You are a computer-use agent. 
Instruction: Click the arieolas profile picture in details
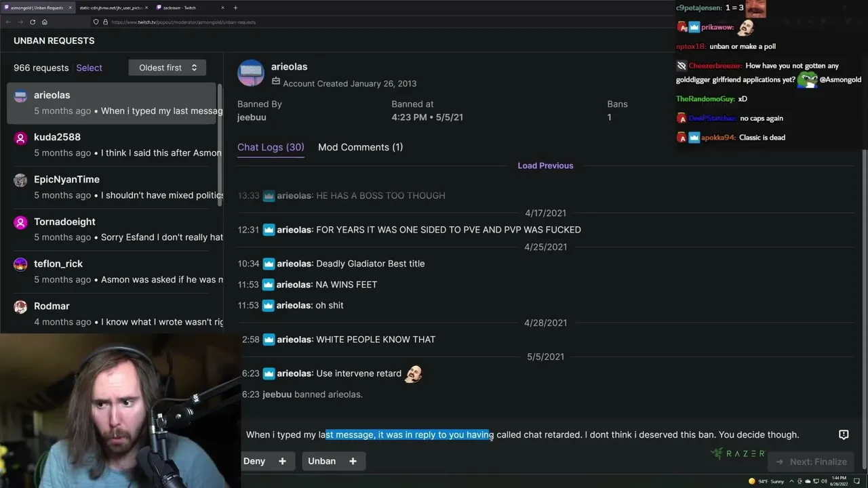[x=251, y=73]
